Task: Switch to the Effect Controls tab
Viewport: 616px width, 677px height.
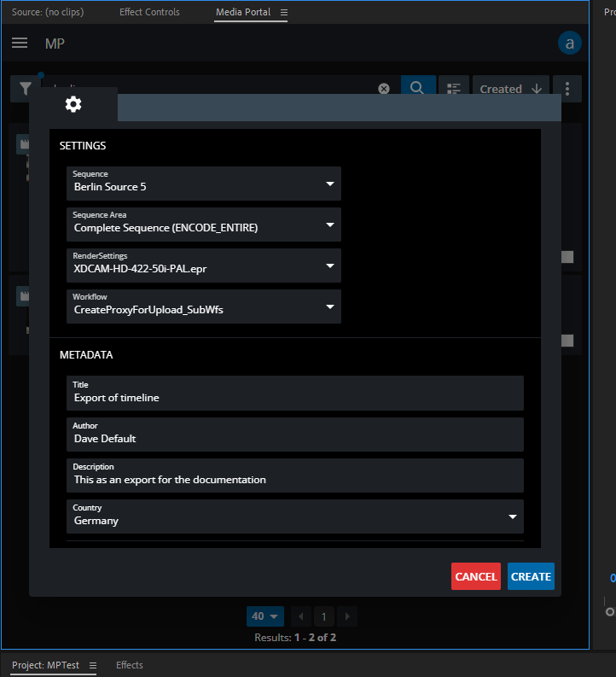Action: point(149,13)
